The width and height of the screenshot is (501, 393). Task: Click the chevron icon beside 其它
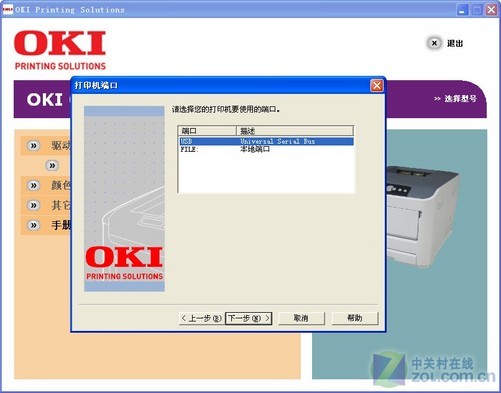(x=33, y=205)
